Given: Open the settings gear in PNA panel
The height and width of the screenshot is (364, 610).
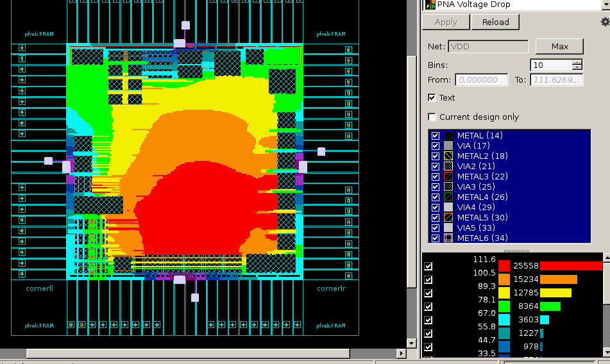Looking at the screenshot, I should [605, 22].
